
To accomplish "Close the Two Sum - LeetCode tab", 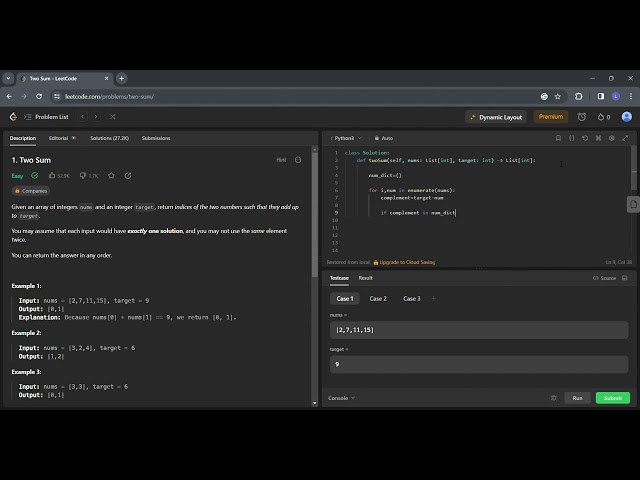I will pos(107,78).
